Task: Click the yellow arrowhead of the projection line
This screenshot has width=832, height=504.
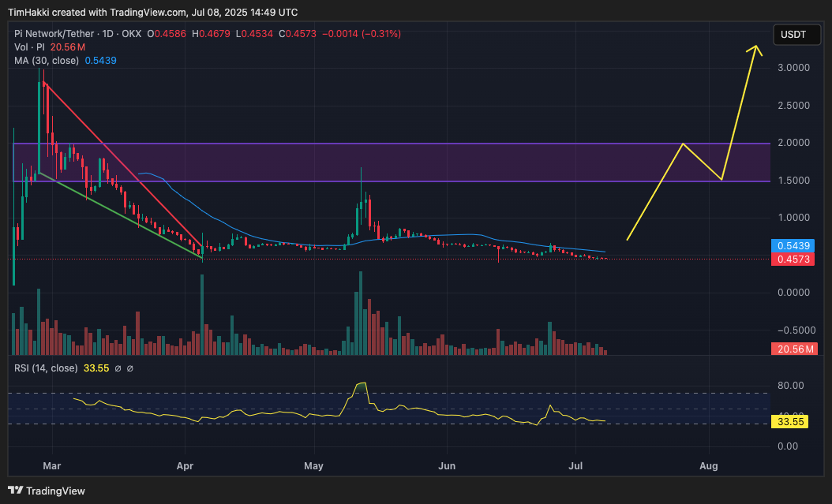Action: tap(756, 49)
